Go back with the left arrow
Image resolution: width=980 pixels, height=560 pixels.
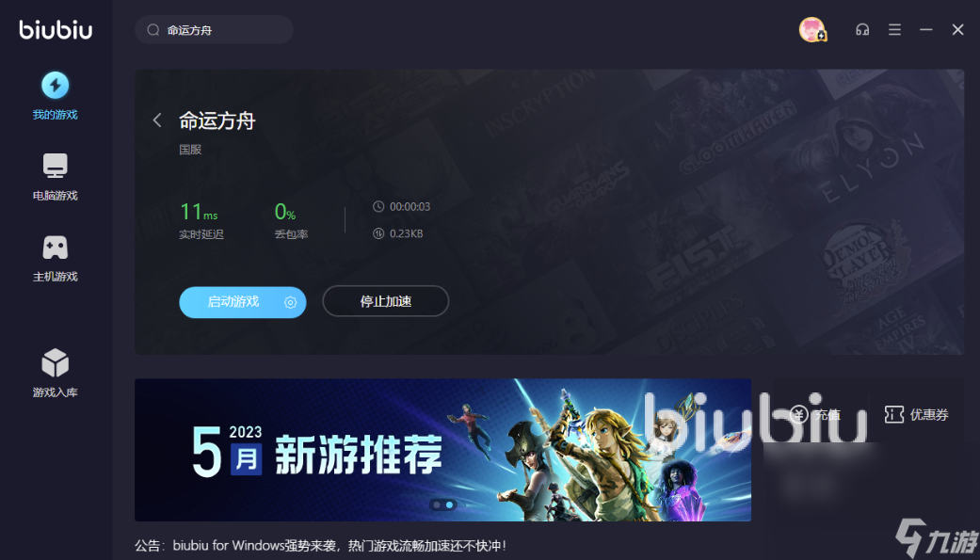click(157, 120)
